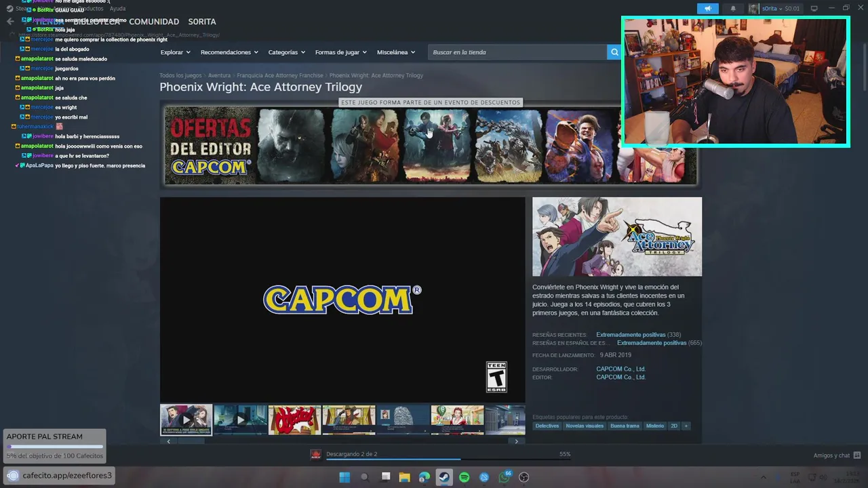868x488 pixels.
Task: Open Task View on the taskbar
Action: (x=385, y=477)
